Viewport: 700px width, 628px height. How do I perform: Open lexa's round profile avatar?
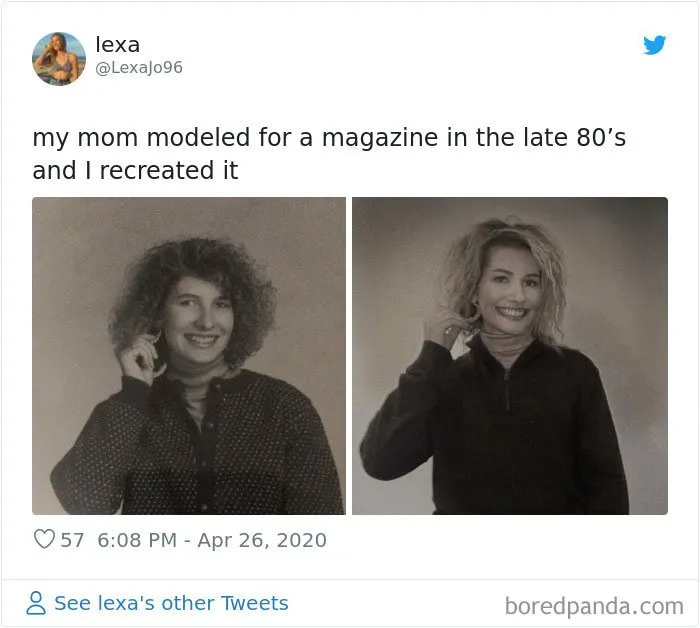click(x=59, y=58)
